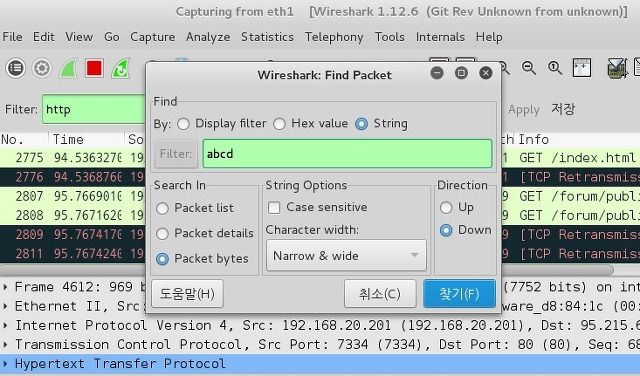Select packet row number 2776
This screenshot has height=376, width=640.
pos(320,177)
